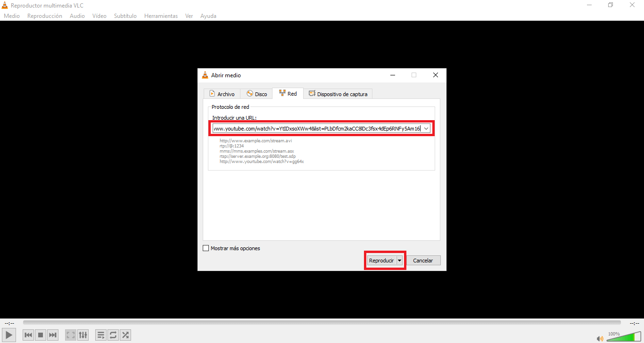The height and width of the screenshot is (343, 644).
Task: Open the Vídeo menu
Action: pos(99,16)
